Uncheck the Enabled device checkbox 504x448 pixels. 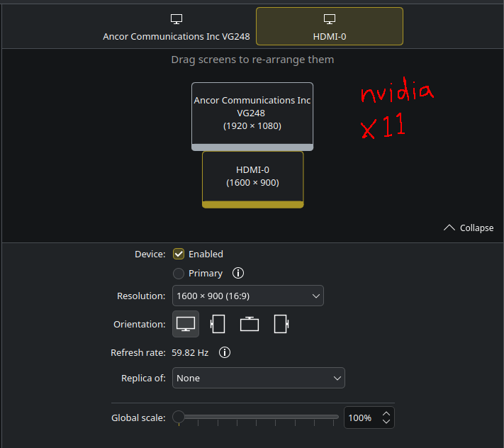click(179, 254)
